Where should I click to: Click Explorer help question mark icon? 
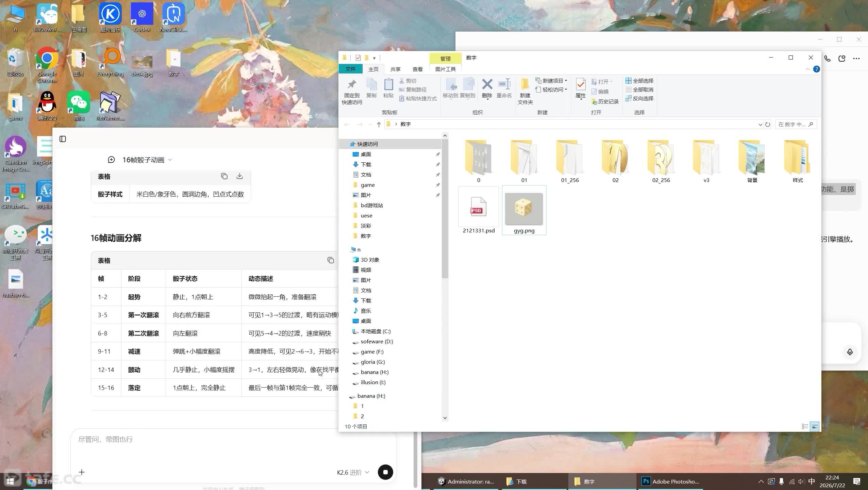click(816, 69)
